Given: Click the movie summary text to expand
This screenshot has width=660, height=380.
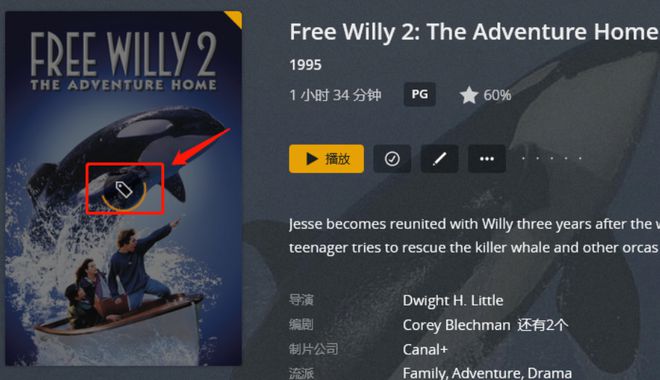Looking at the screenshot, I should [474, 236].
